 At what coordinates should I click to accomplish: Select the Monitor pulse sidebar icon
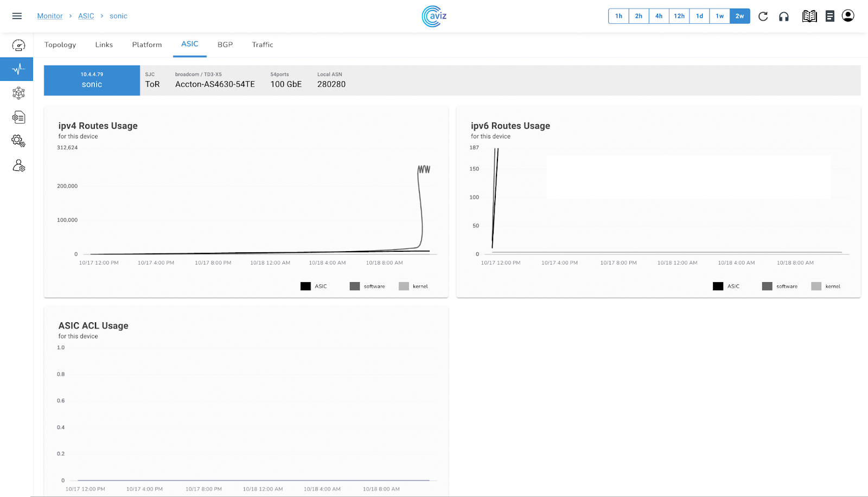18,69
